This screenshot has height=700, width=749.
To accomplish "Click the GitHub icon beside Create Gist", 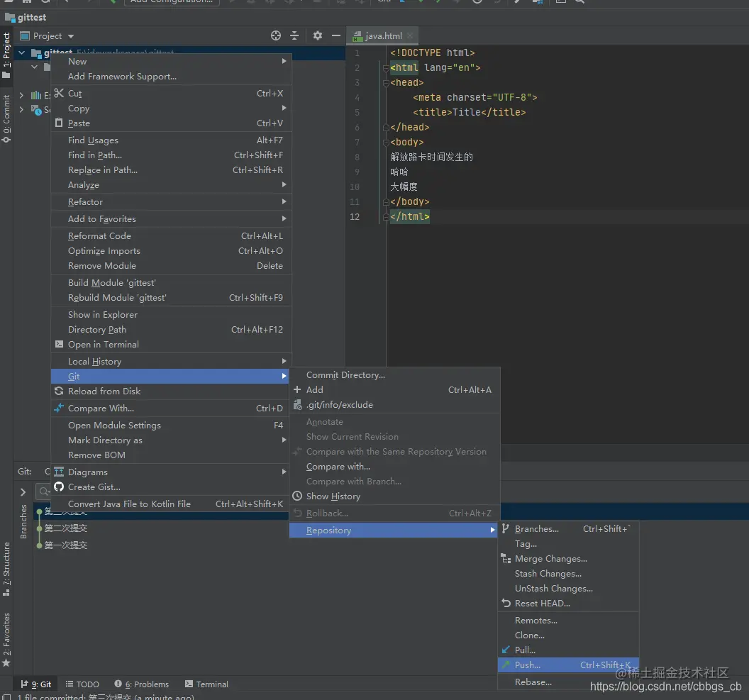I will 59,487.
